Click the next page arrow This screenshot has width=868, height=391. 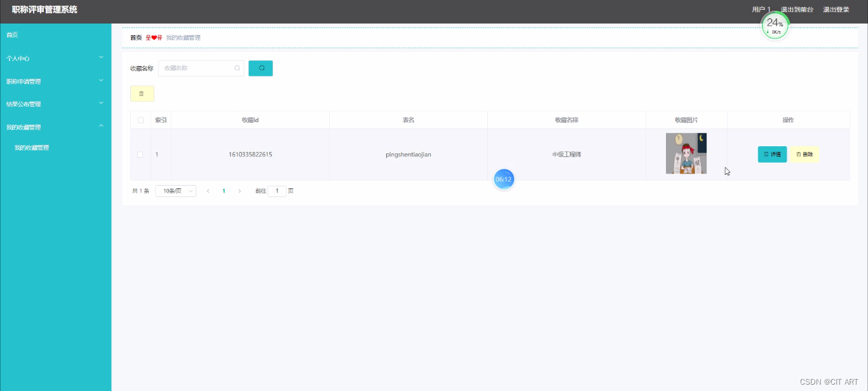[x=240, y=191]
